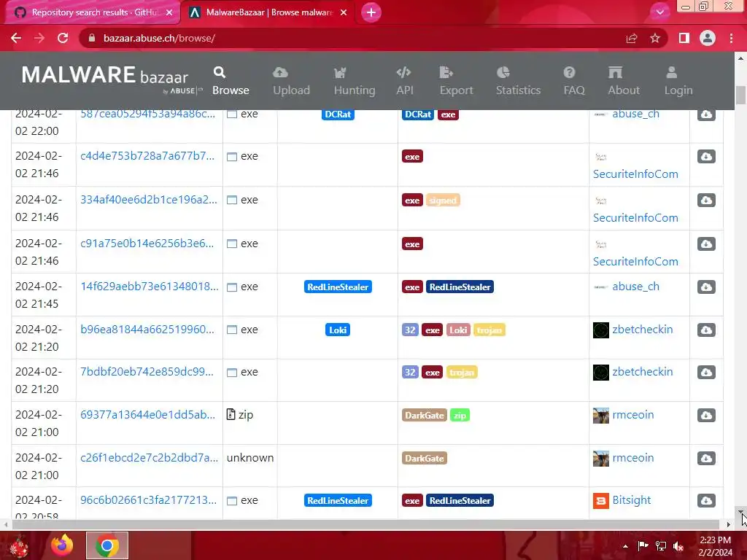This screenshot has height=560, width=747.
Task: Click the horizontal scrollbar at page bottom
Action: click(365, 524)
